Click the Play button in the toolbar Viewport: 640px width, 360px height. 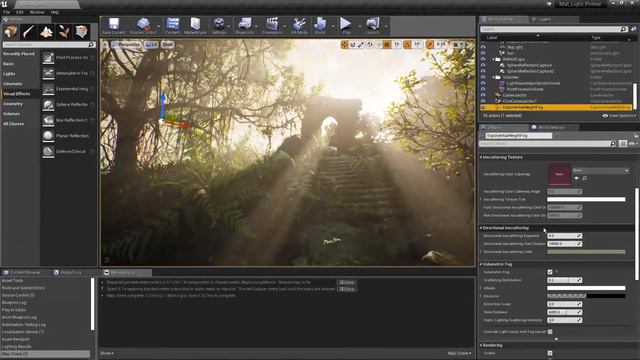[x=346, y=26]
